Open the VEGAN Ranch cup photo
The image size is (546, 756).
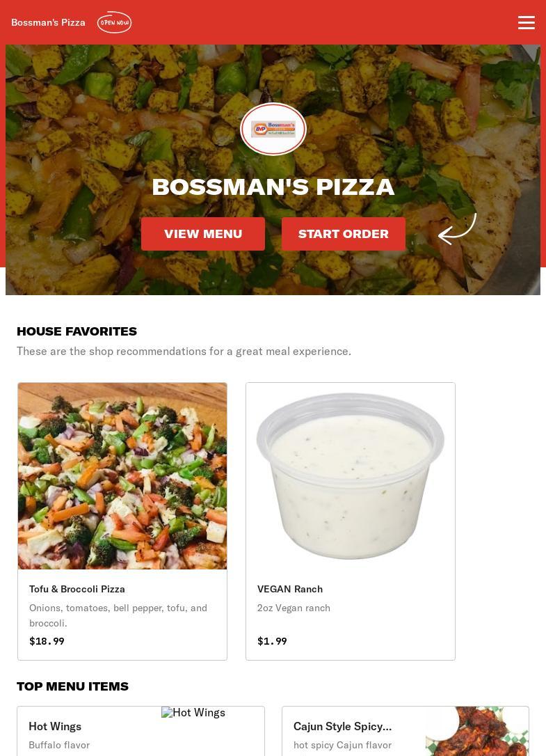pyautogui.click(x=351, y=476)
